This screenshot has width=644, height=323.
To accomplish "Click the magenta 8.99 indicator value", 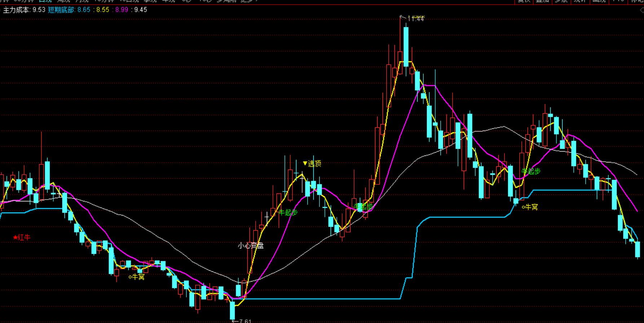I will coord(122,10).
